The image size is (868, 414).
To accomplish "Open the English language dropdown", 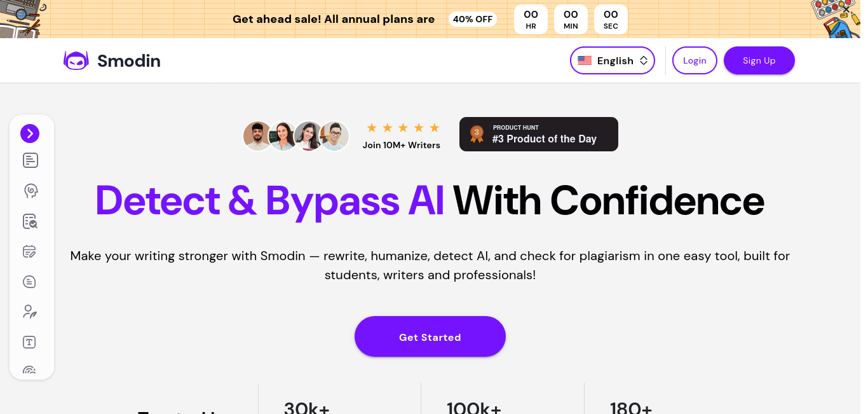I will (612, 60).
